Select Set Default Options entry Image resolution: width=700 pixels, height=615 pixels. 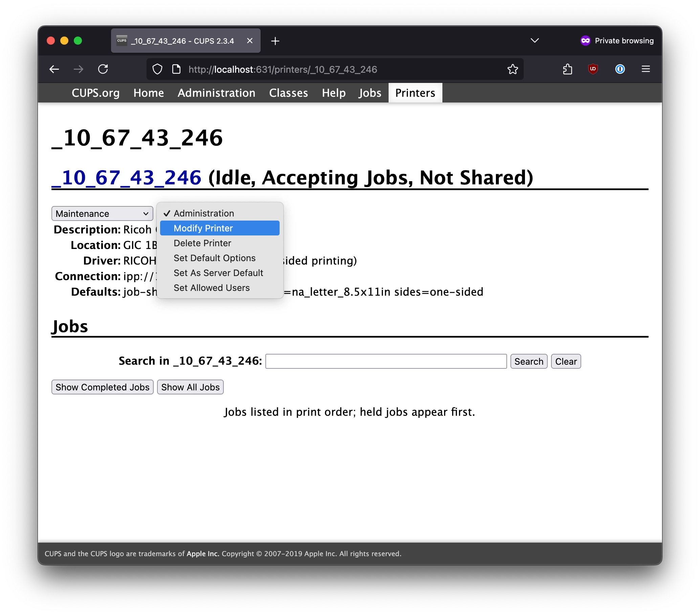(214, 258)
